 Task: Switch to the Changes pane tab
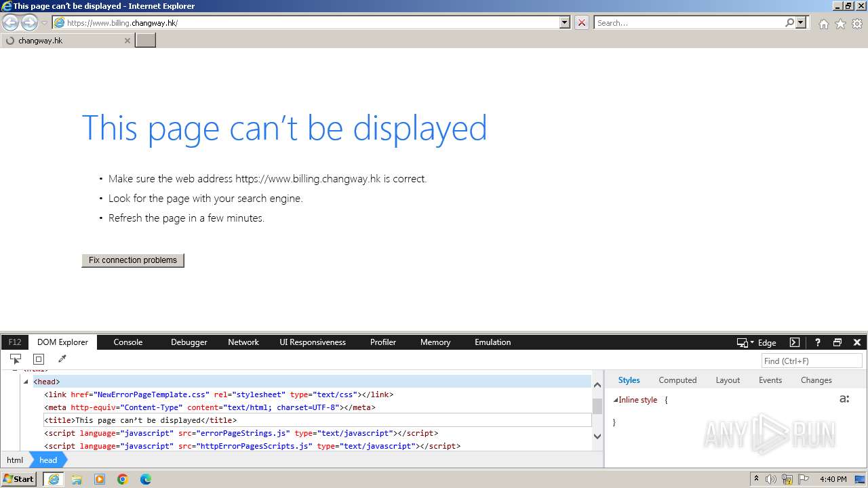pyautogui.click(x=816, y=380)
